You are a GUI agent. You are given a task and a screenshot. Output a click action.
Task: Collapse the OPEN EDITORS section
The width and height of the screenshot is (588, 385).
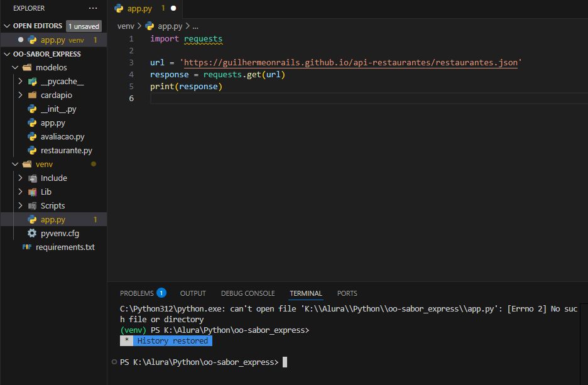coord(7,26)
